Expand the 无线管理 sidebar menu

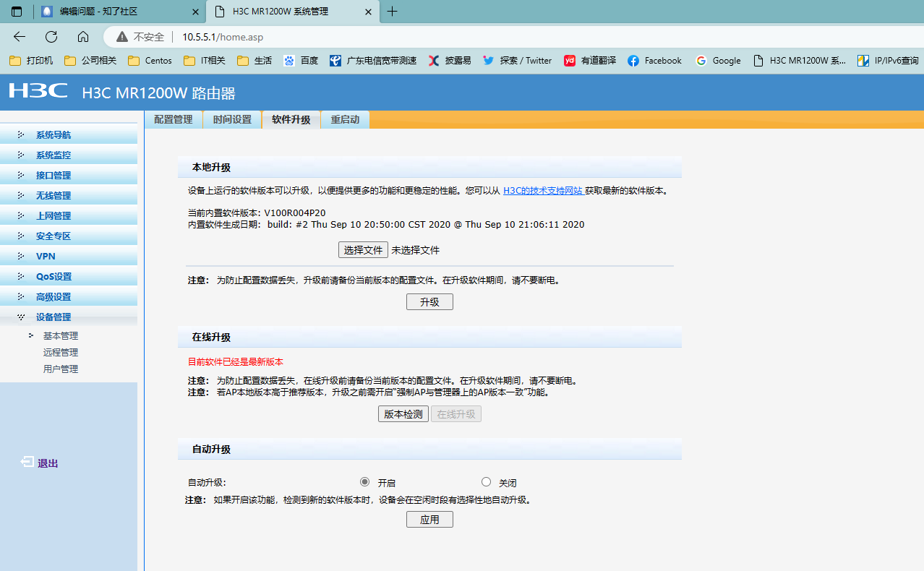pos(54,196)
